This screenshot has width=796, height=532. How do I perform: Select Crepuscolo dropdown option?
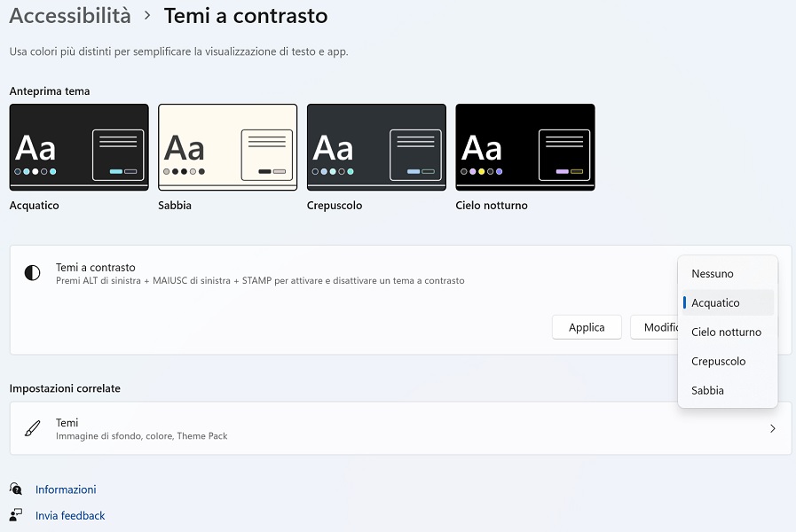718,362
